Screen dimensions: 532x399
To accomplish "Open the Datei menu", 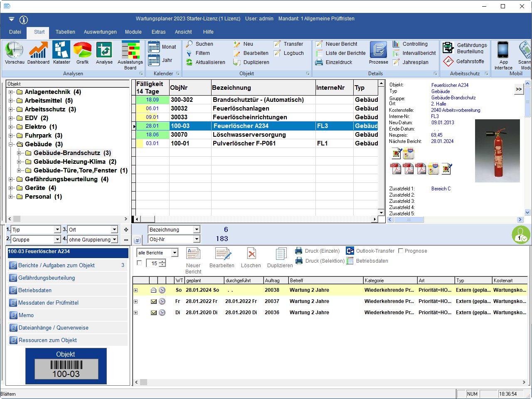I will 15,32.
